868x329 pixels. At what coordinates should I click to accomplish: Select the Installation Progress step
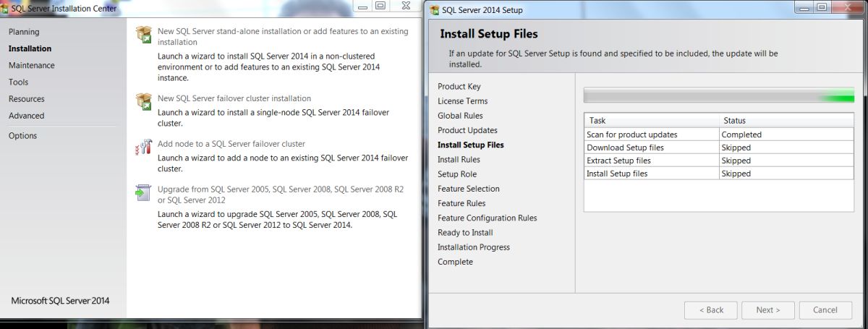[x=474, y=247]
